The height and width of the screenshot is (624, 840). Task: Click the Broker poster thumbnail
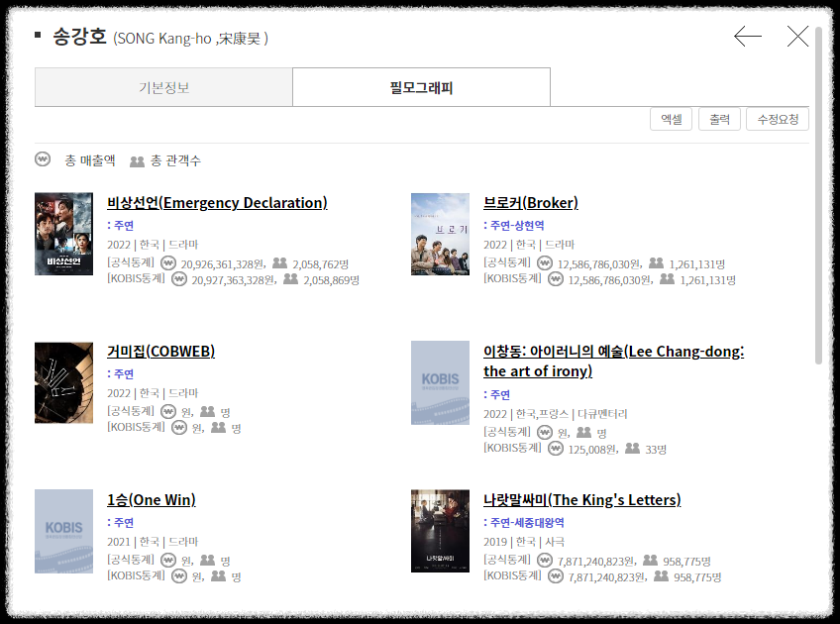tap(440, 234)
